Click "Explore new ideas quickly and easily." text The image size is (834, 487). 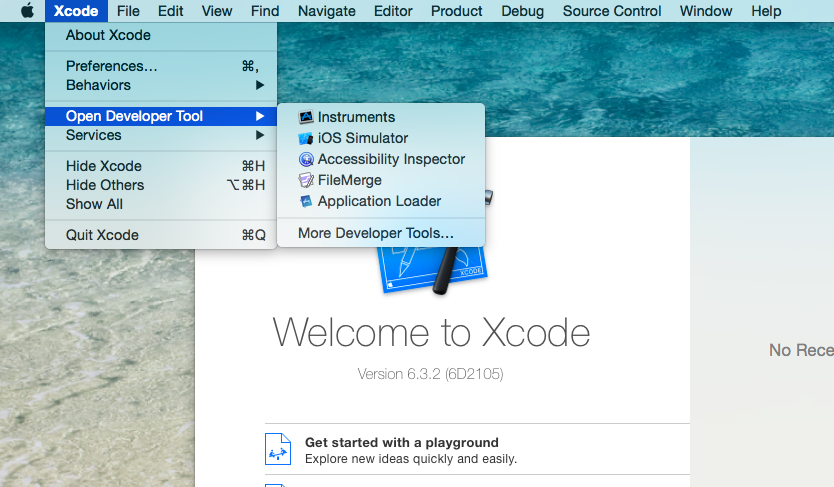[411, 459]
